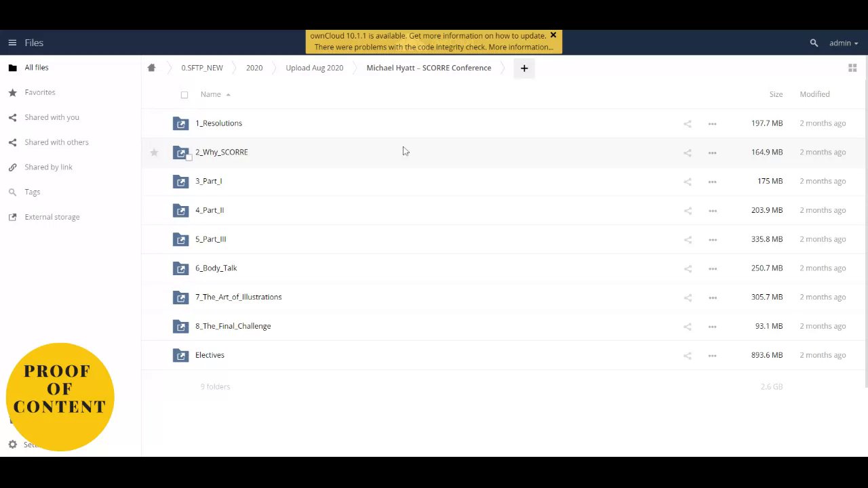The width and height of the screenshot is (868, 488).
Task: Click the 1_Resolutions folder icon
Action: 180,123
